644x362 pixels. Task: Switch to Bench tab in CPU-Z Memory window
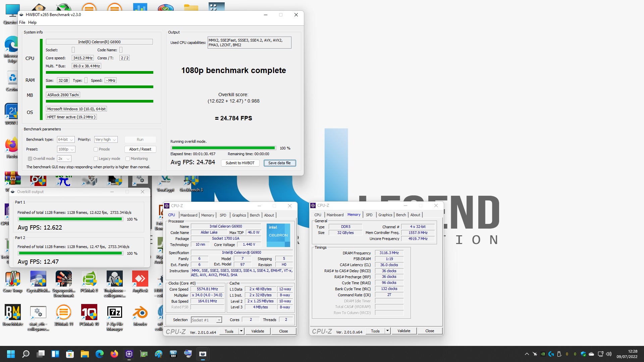401,215
